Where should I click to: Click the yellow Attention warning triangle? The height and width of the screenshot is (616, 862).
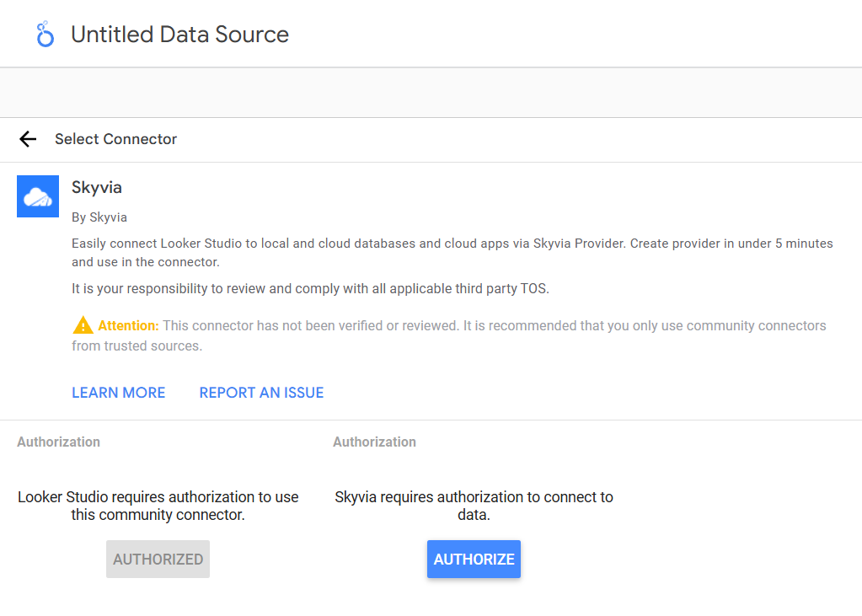pyautogui.click(x=82, y=324)
